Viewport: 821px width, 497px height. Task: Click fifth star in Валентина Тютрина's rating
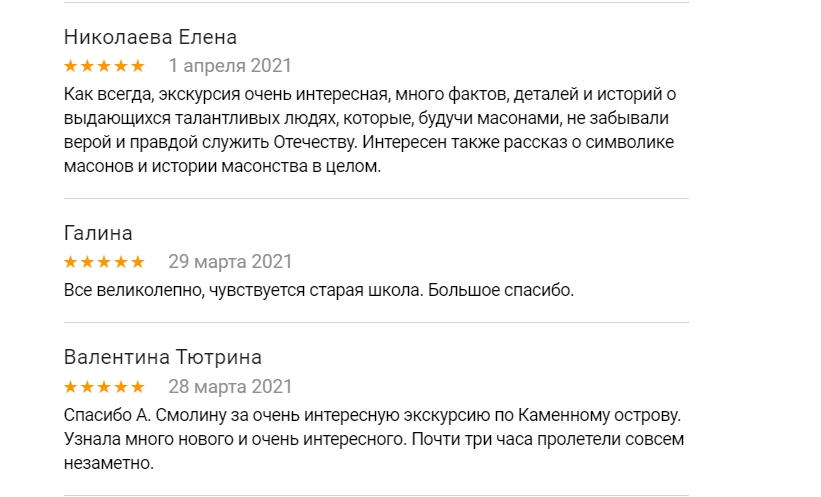(x=137, y=387)
